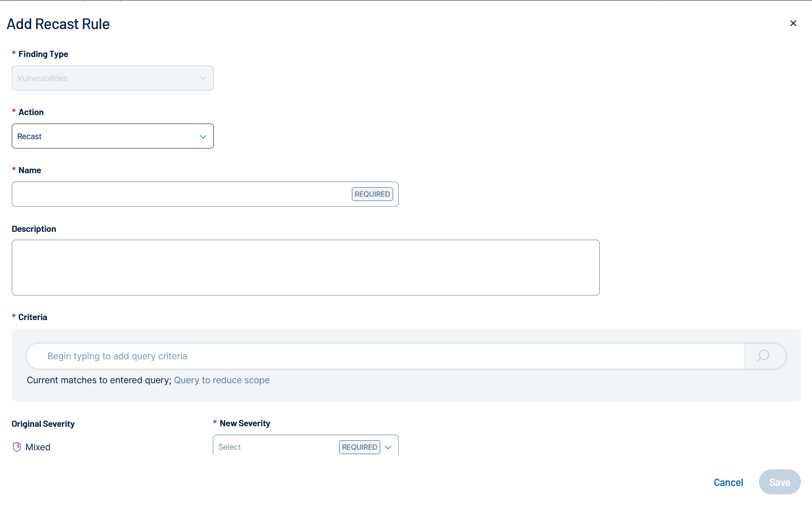
Task: Click the Mixed severity shield icon
Action: coord(17,447)
